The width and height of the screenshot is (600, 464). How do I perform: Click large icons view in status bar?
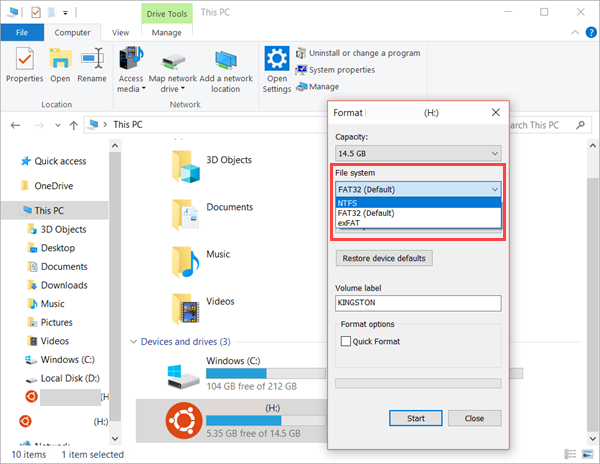pos(587,454)
